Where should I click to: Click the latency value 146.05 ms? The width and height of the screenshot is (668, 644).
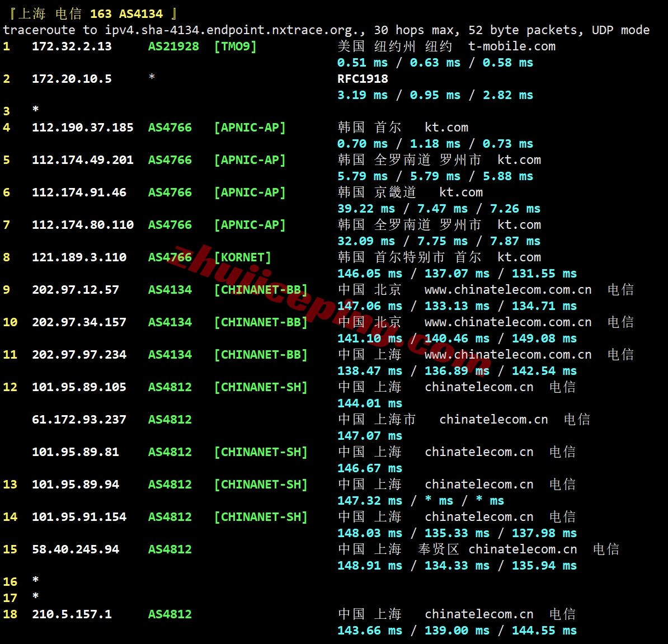click(370, 274)
